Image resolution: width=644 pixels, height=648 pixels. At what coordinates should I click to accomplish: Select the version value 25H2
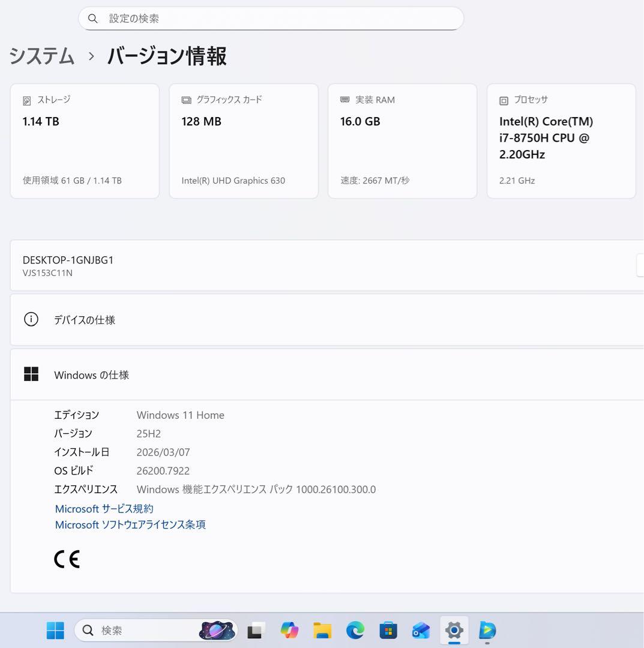coord(148,434)
